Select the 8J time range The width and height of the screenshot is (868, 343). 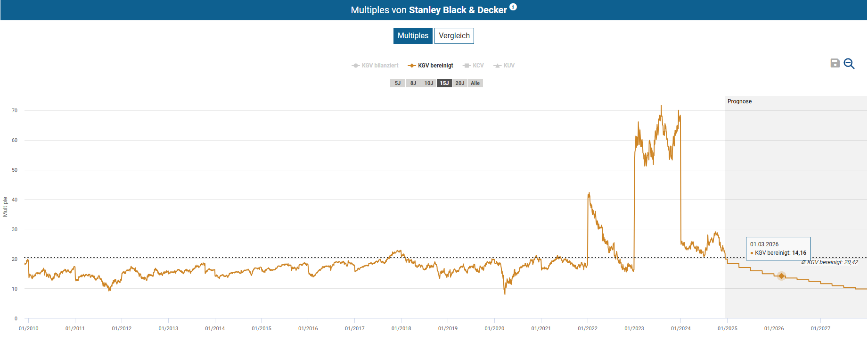click(x=413, y=83)
